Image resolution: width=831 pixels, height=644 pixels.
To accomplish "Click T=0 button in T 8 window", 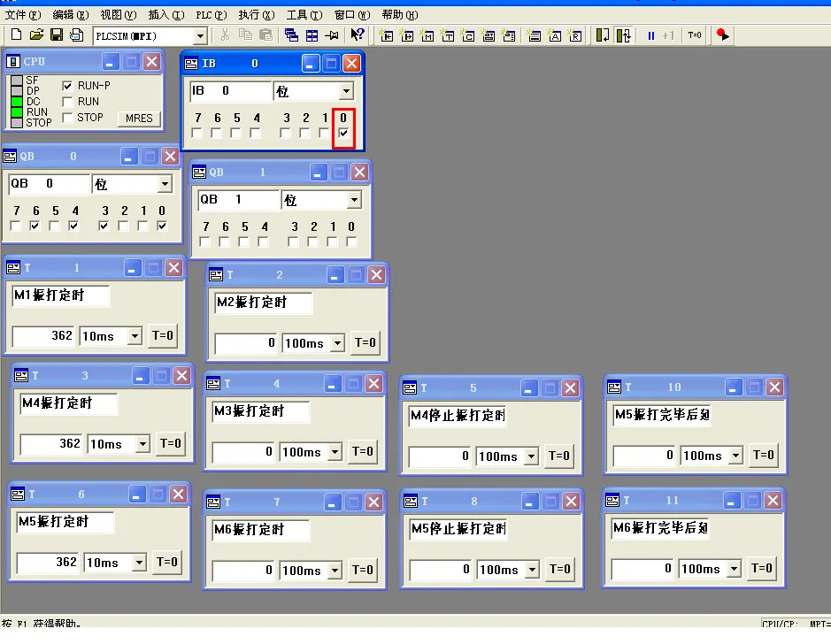I will (x=560, y=570).
